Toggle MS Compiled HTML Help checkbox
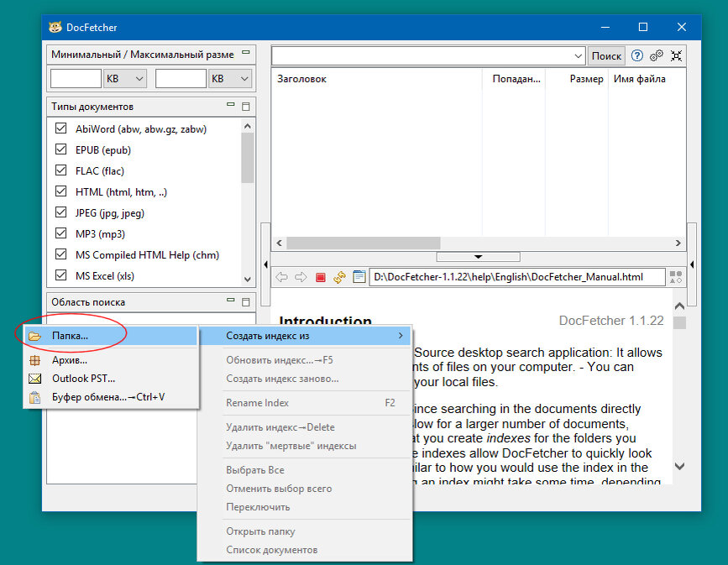The height and width of the screenshot is (565, 728). pos(60,254)
